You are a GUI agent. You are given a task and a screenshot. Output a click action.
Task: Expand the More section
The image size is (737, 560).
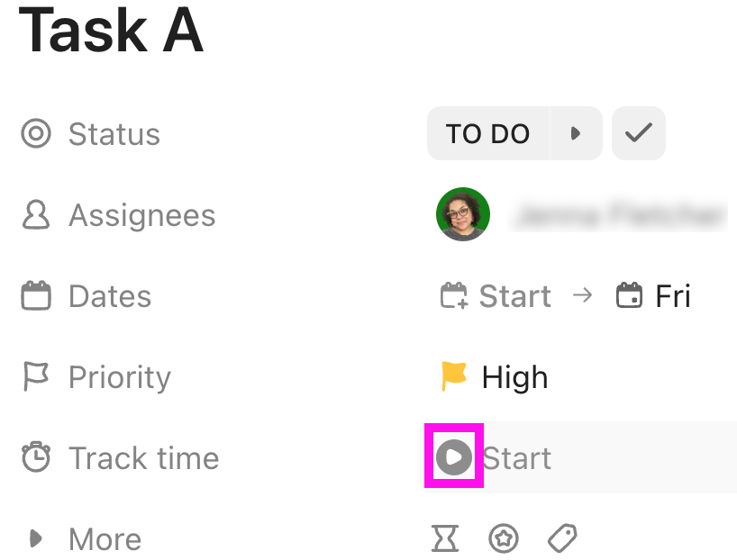pyautogui.click(x=35, y=538)
